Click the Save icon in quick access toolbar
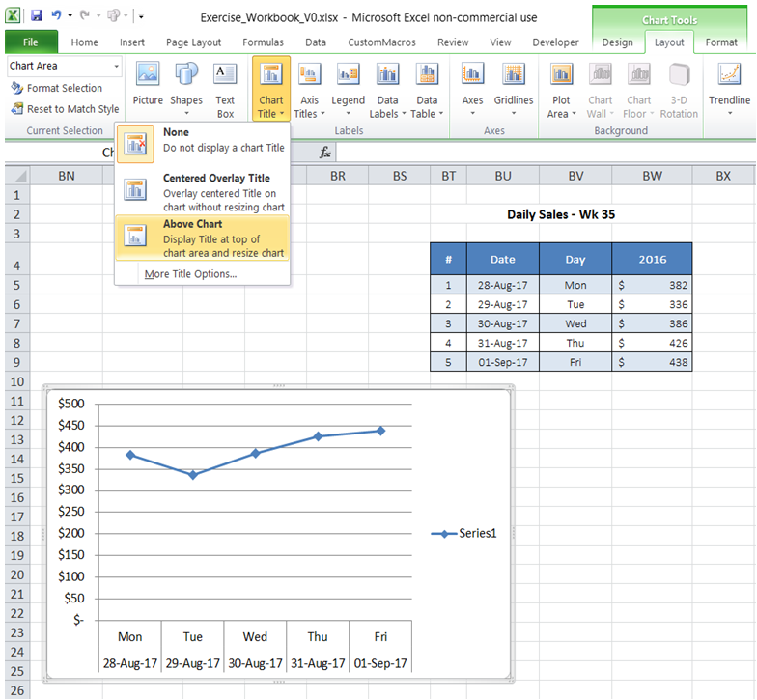Image resolution: width=757 pixels, height=700 pixels. [x=37, y=16]
